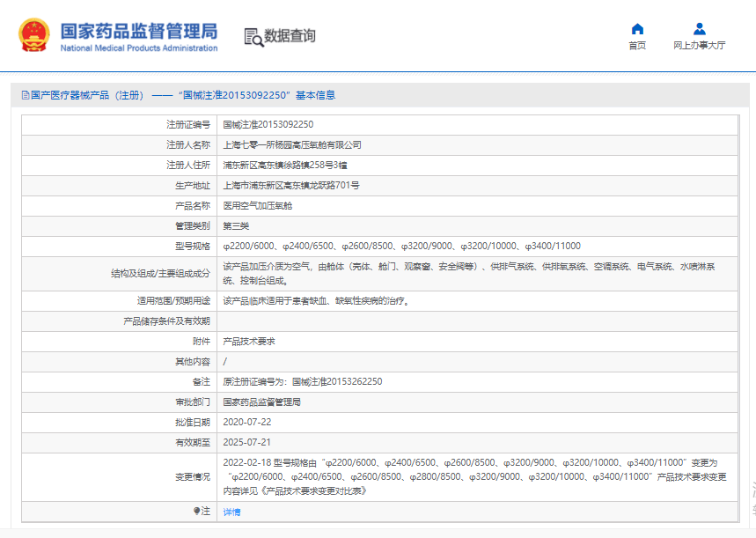The image size is (756, 538).
Task: Click the 变更情况 row label
Action: [x=193, y=476]
